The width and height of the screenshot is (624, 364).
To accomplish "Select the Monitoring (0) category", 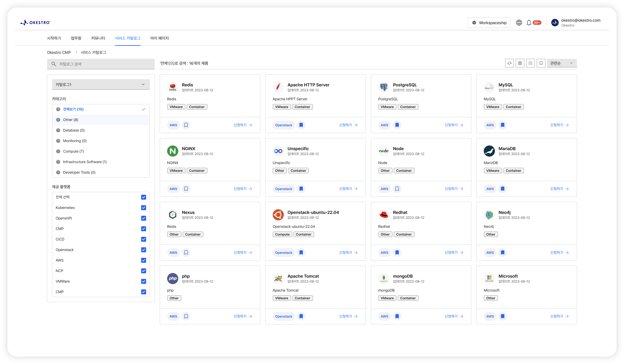I will click(x=101, y=141).
